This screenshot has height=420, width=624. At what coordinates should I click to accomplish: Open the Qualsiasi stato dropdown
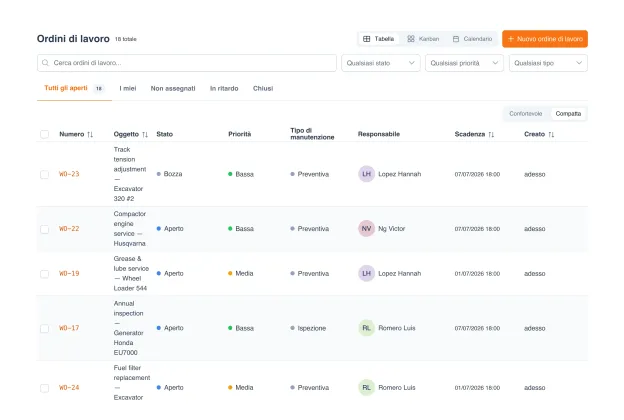pyautogui.click(x=381, y=63)
